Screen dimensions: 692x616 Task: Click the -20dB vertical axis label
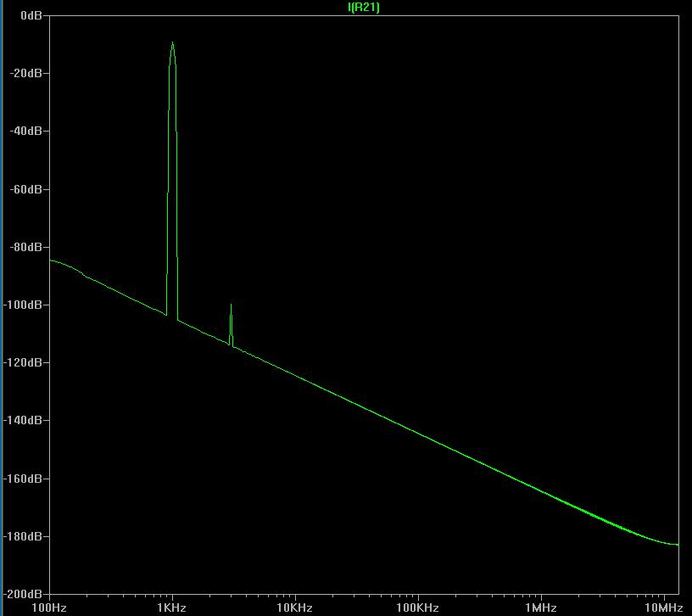(x=25, y=73)
